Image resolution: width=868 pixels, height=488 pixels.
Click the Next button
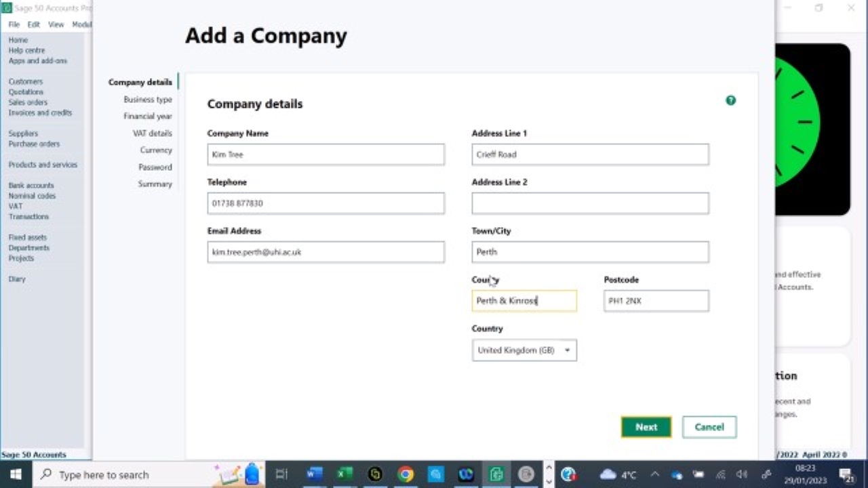coord(646,426)
